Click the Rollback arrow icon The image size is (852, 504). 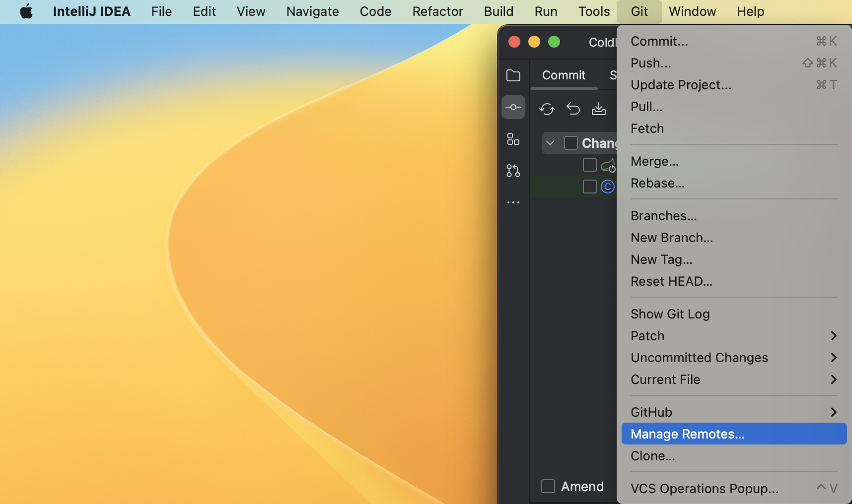pyautogui.click(x=573, y=109)
